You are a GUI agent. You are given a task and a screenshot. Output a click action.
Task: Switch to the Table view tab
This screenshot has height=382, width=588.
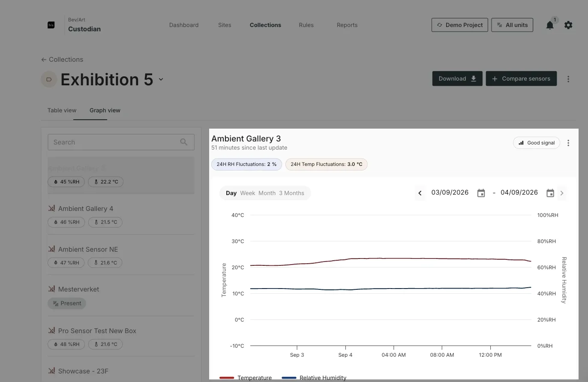point(62,110)
